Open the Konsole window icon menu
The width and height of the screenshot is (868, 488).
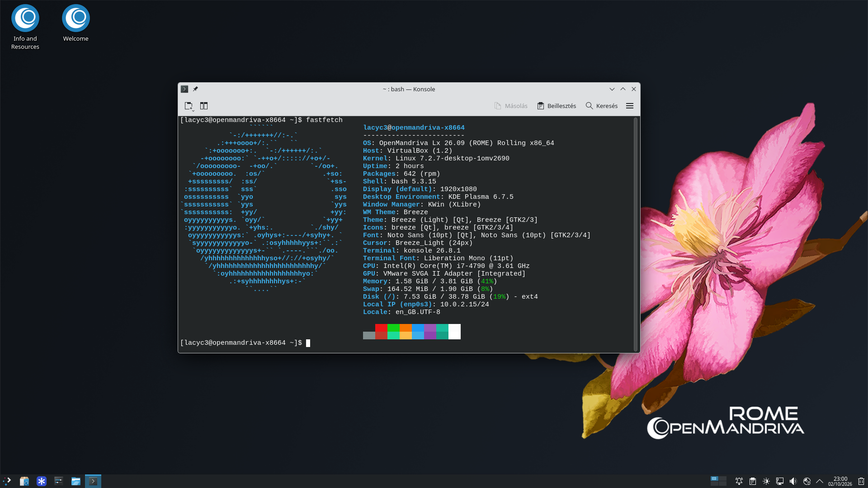tap(184, 89)
